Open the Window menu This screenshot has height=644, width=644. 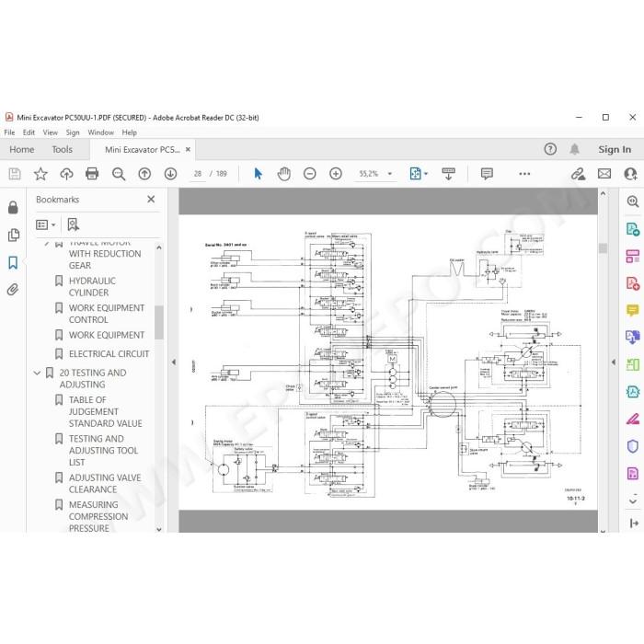[100, 132]
